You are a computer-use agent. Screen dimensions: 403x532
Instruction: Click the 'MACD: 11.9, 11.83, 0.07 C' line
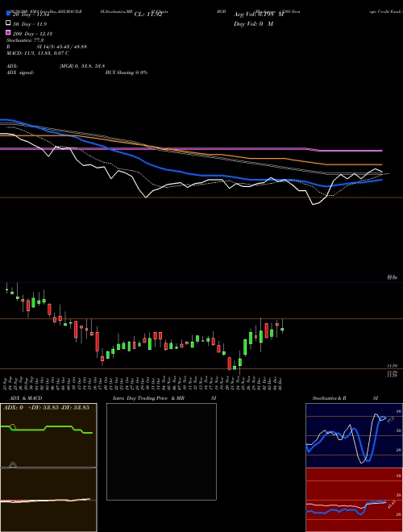coord(38,53)
